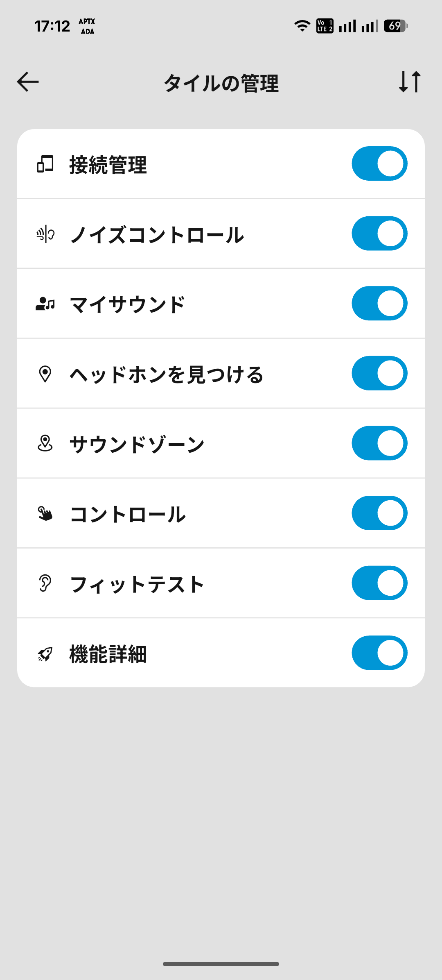Tap the ear icon beside フィットテスト
The image size is (442, 980).
point(45,583)
